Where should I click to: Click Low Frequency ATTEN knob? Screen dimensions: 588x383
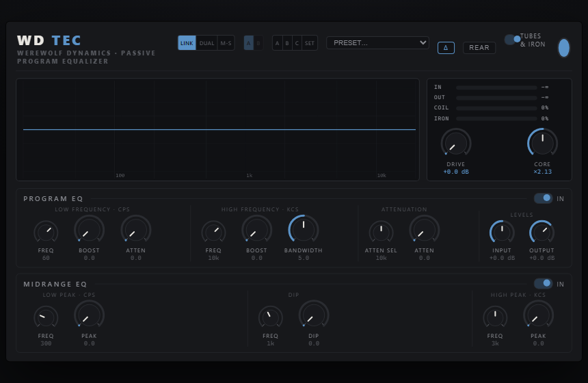coord(136,230)
